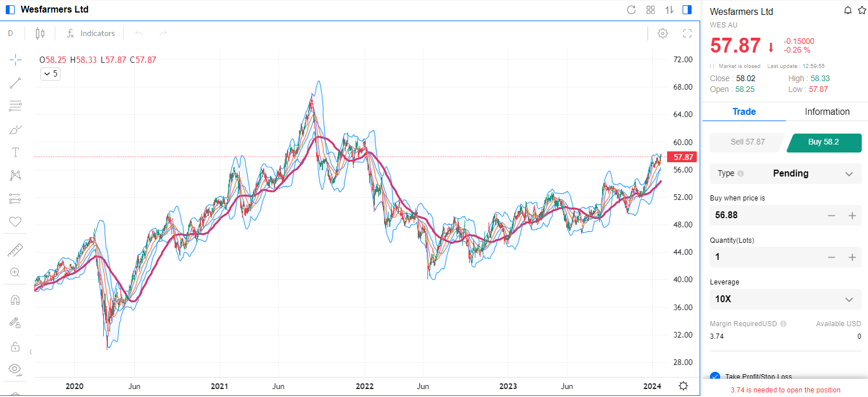Open the Leverage 10X dropdown
The width and height of the screenshot is (868, 397).
(849, 299)
